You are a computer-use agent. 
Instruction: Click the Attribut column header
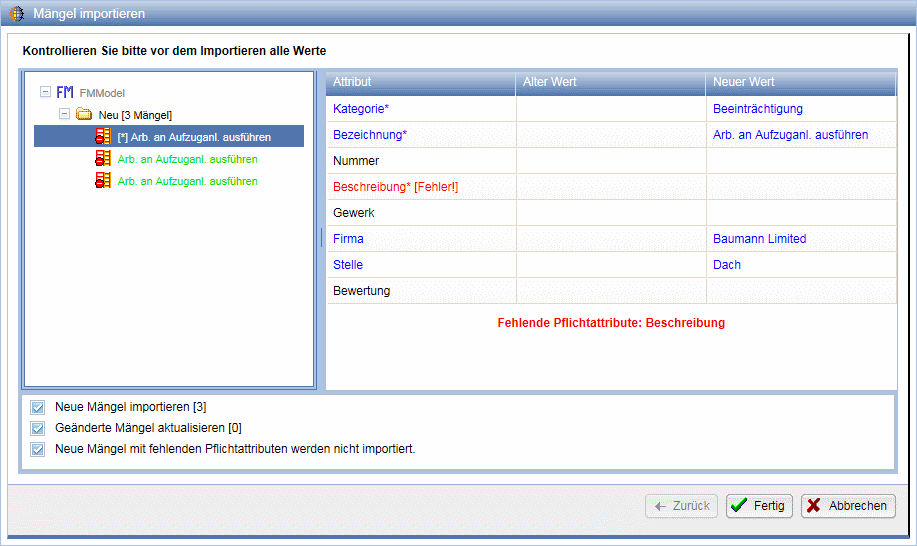420,82
